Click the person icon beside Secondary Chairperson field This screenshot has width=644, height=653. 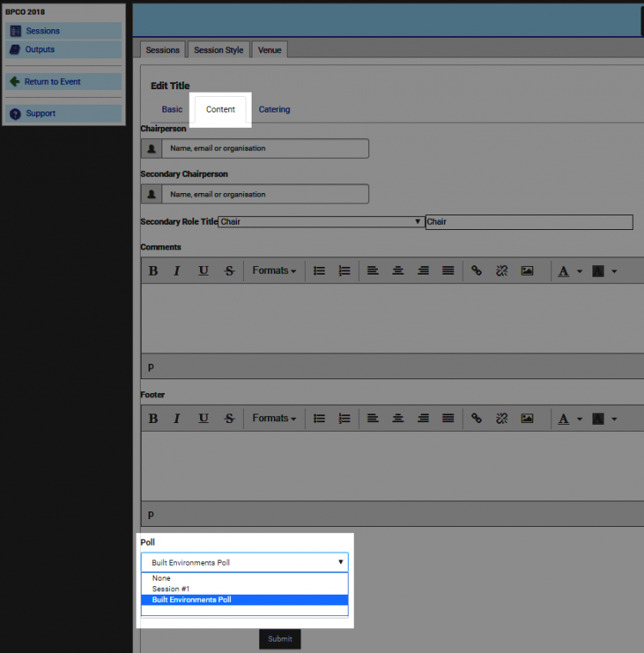click(151, 194)
